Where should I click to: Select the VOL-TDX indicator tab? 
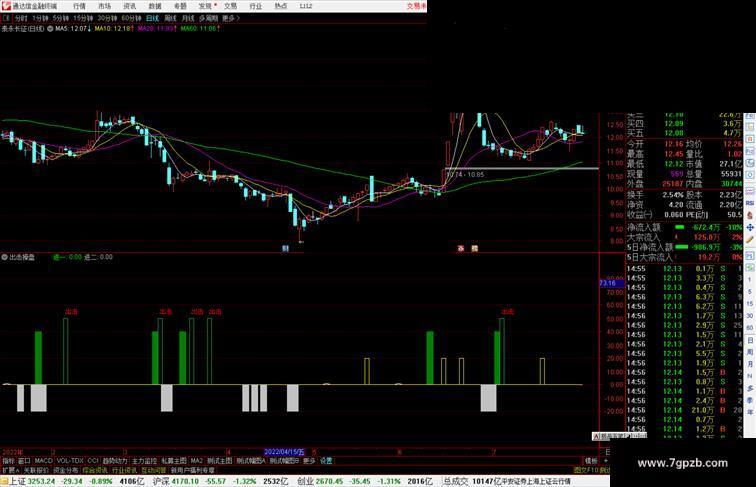[70, 461]
